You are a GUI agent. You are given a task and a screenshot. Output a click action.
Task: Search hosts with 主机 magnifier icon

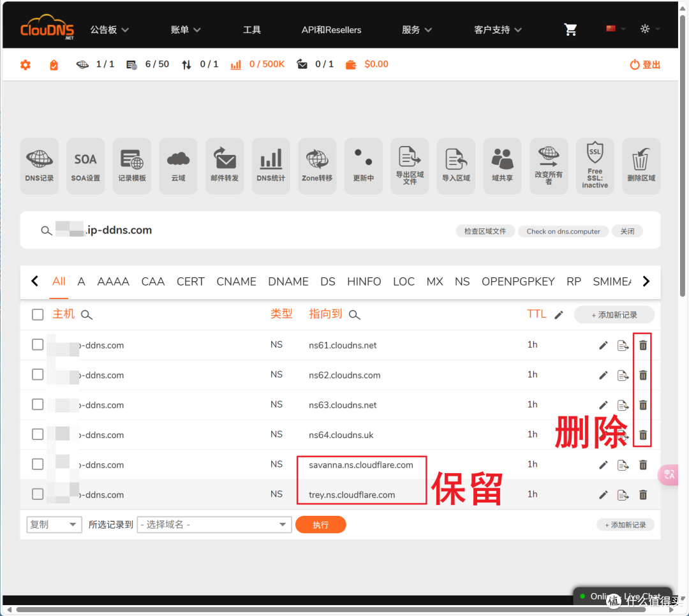click(87, 315)
